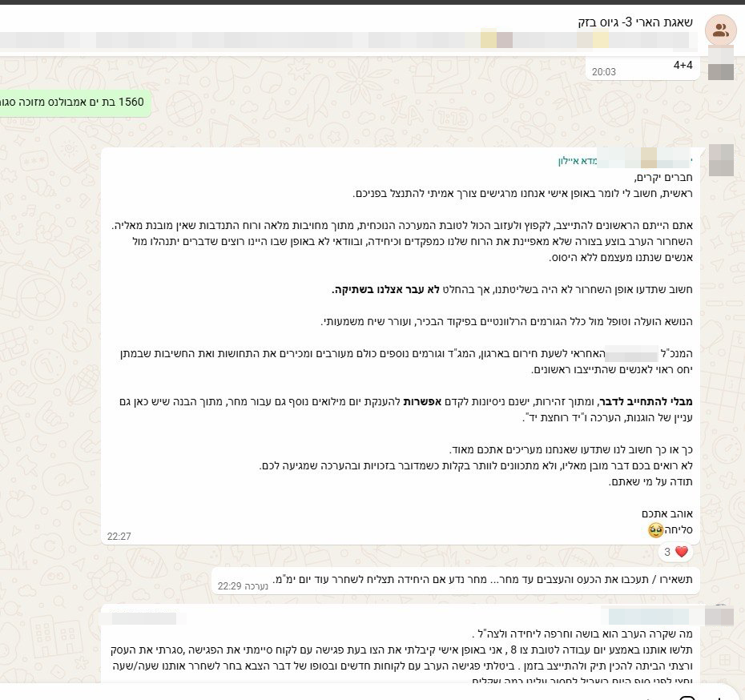The image size is (745, 700).
Task: Select the green 1560 בת ים אמבולנס message
Action: coord(75,102)
